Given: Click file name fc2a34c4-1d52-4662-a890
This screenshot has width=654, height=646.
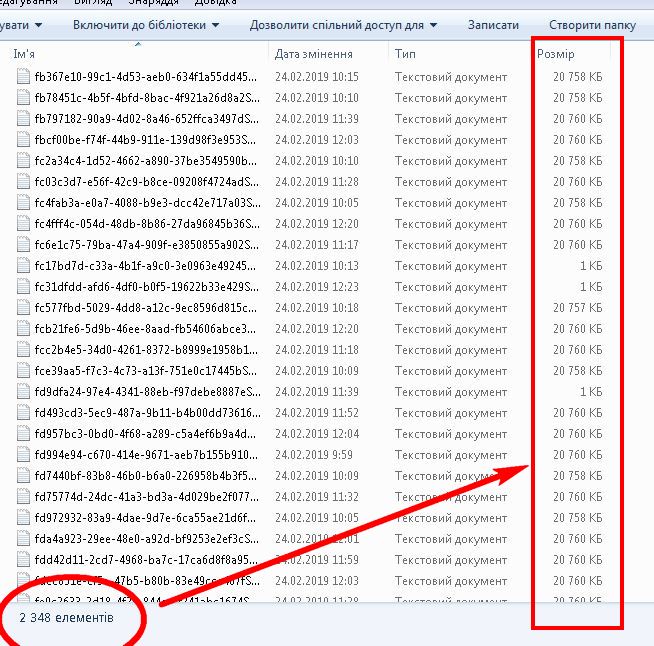Looking at the screenshot, I should (146, 161).
